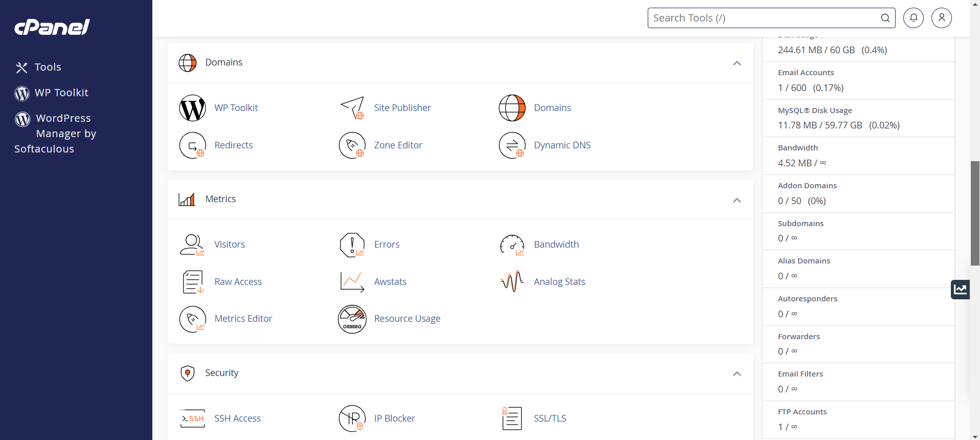The height and width of the screenshot is (440, 980).
Task: Open the notifications bell
Action: [x=914, y=18]
